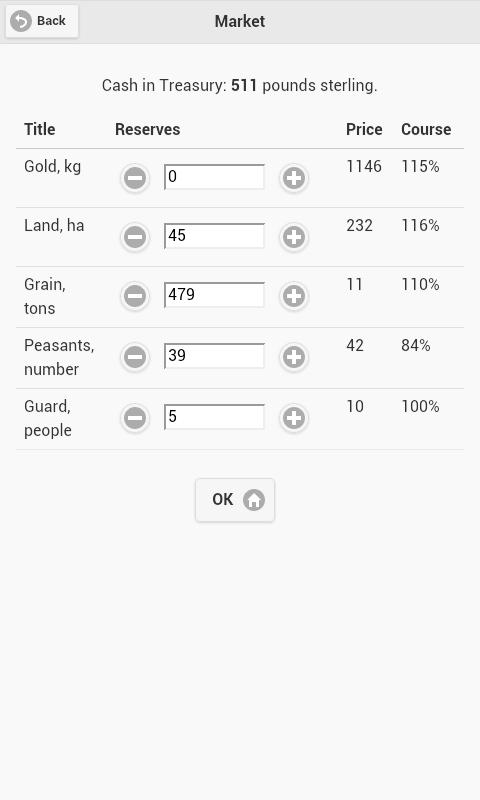Reduce Grain using the minus icon
The height and width of the screenshot is (800, 480).
coord(135,296)
